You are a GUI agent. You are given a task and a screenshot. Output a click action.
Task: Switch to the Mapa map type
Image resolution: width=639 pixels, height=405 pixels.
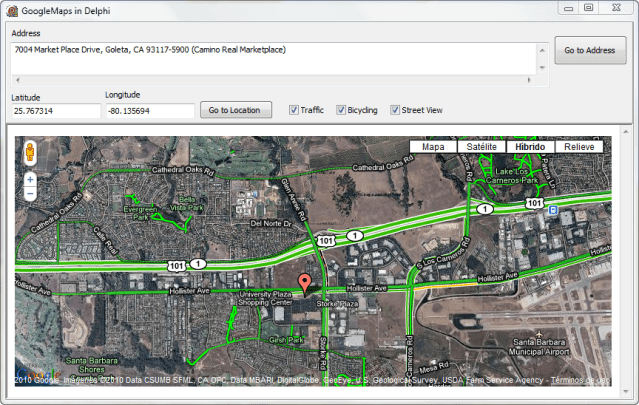click(x=433, y=147)
